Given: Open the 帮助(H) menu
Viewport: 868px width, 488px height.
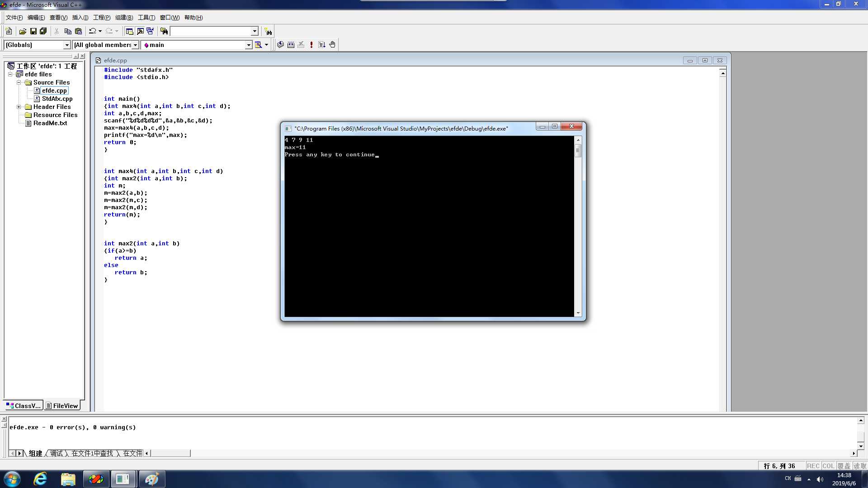Looking at the screenshot, I should click(193, 18).
